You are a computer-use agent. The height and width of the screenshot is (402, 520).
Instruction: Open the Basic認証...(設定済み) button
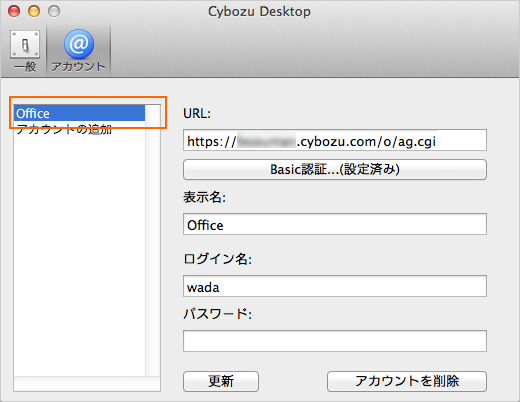335,169
